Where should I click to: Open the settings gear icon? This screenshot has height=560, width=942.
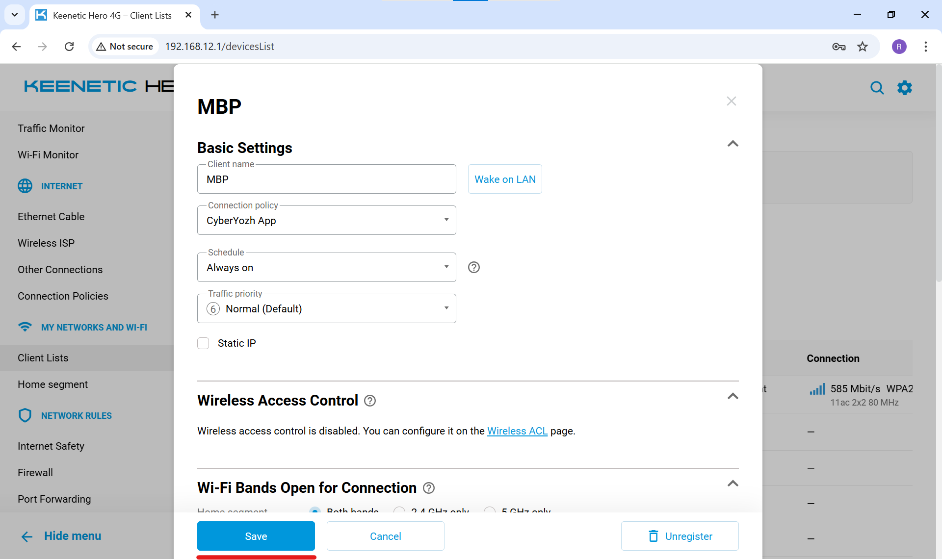click(x=904, y=88)
